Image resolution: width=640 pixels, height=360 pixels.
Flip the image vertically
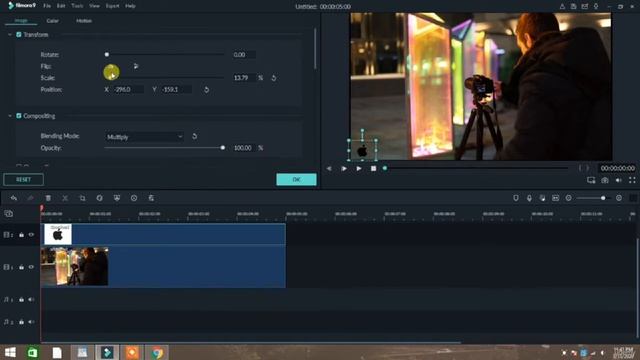(136, 66)
